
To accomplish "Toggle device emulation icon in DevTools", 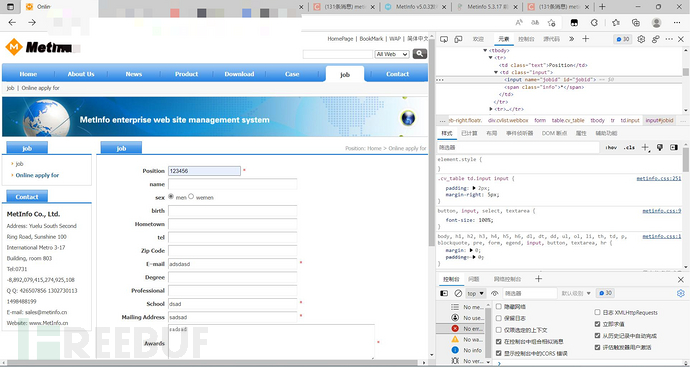I will (x=458, y=39).
